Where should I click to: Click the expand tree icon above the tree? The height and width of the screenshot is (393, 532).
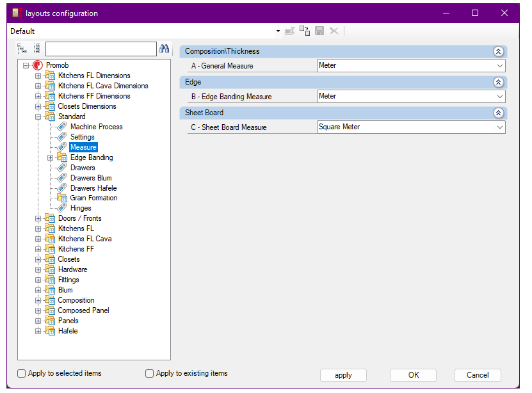(22, 49)
